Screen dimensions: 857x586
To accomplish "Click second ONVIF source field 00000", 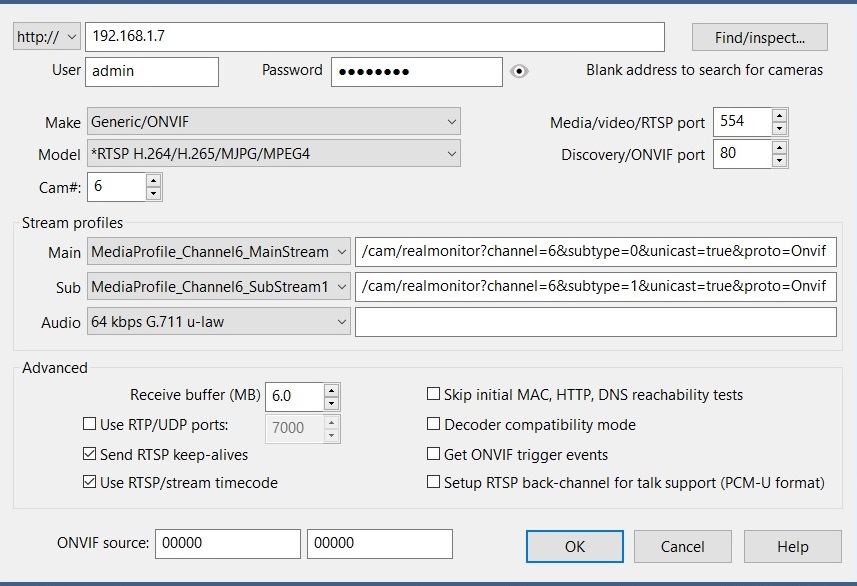I will pos(380,543).
